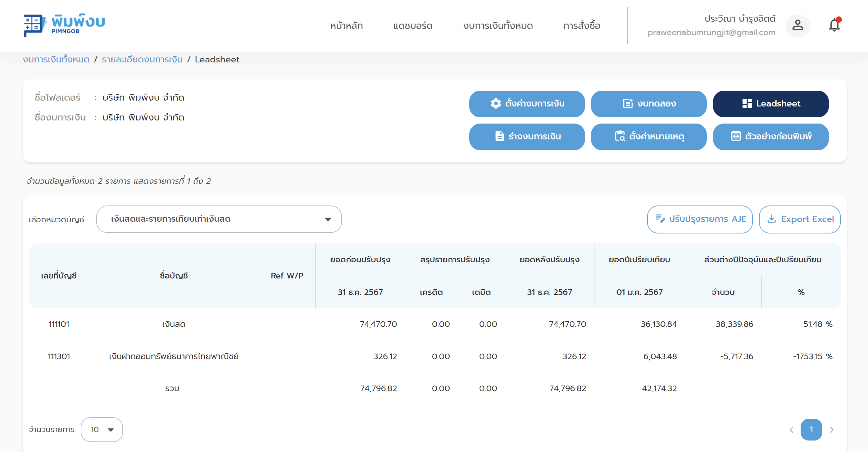The image size is (868, 452).
Task: Click the ตั้งค่าหมายเหตุ clipboard icon
Action: 619,136
